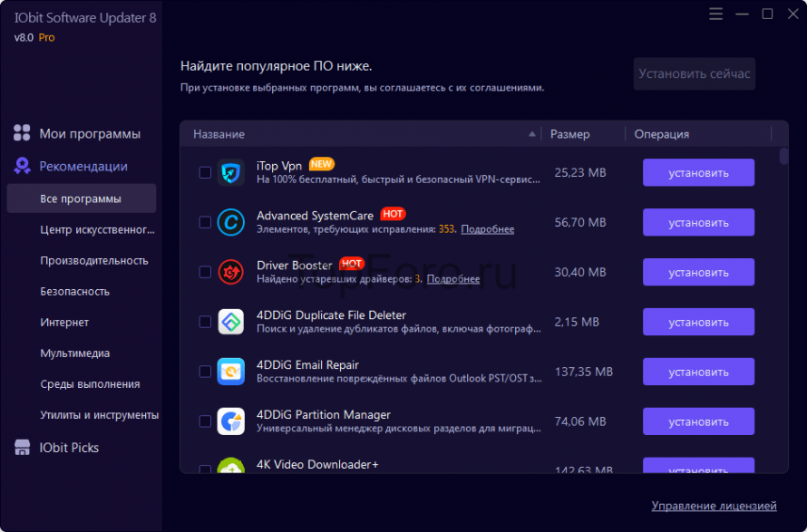The width and height of the screenshot is (807, 532).
Task: Install Driver Booster with установить button
Action: [698, 272]
